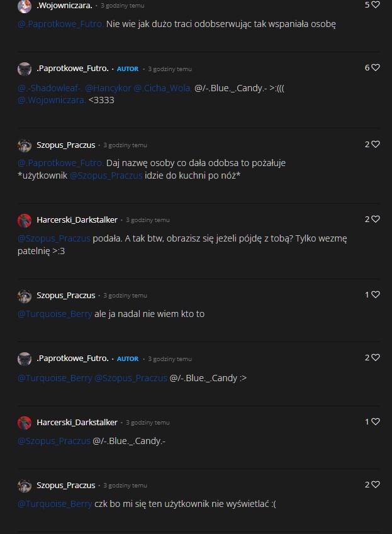The height and width of the screenshot is (534, 392).
Task: Open the .Wojowniczara. username link
Action: [x=64, y=6]
